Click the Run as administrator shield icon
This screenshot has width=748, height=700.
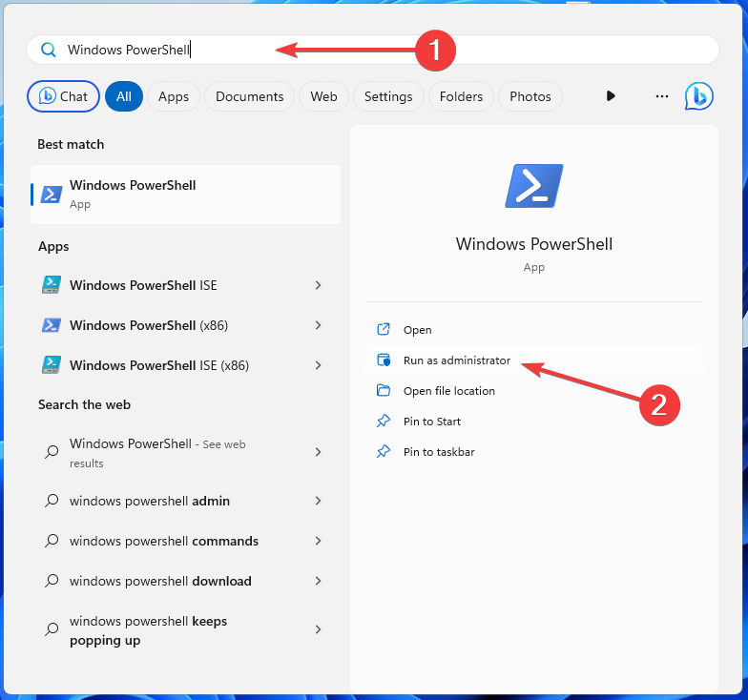coord(384,360)
